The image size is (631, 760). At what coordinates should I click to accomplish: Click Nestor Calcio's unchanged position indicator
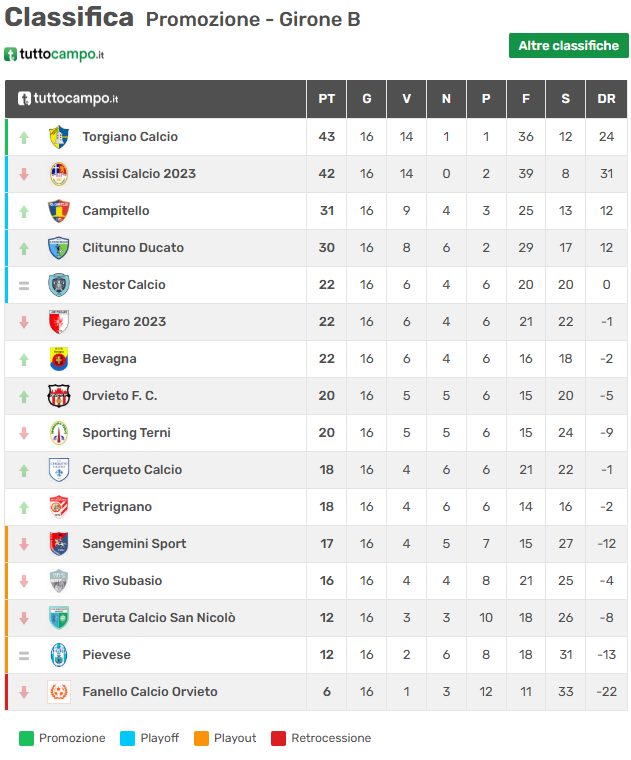[24, 285]
